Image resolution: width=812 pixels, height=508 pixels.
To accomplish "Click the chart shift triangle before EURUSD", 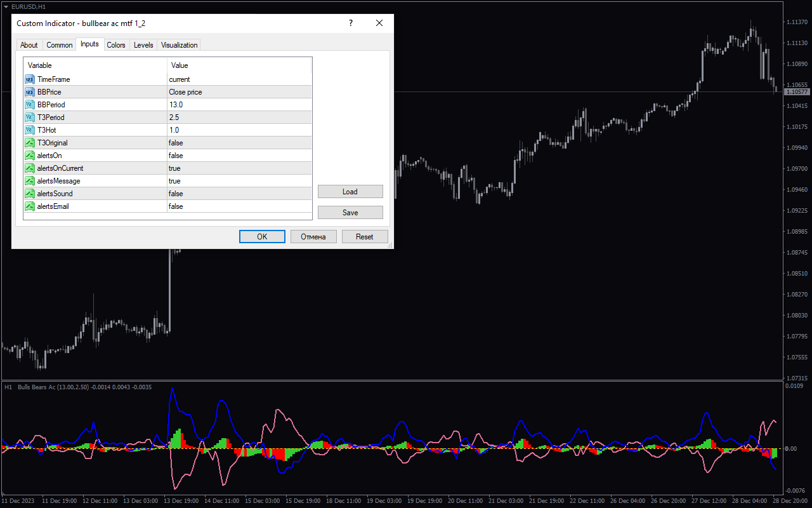I will 6,6.
